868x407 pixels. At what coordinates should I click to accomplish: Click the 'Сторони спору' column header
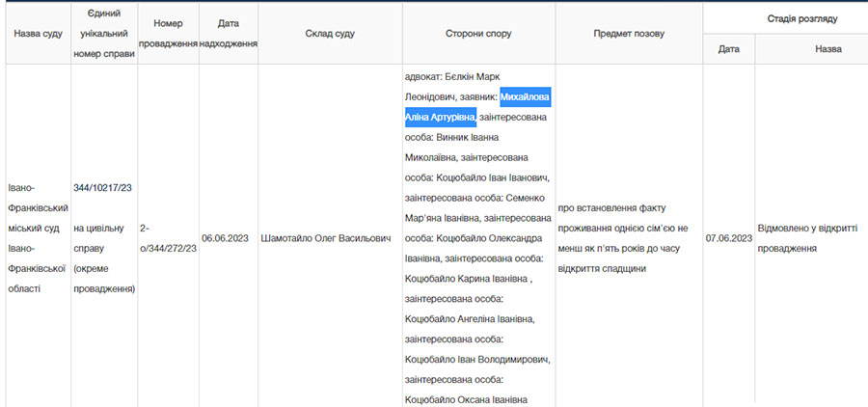click(x=478, y=34)
